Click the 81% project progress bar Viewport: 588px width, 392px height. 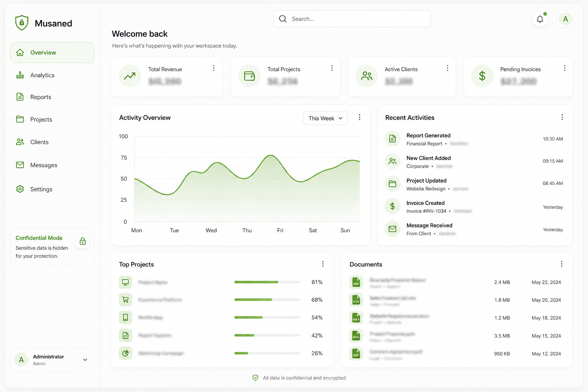tap(267, 282)
